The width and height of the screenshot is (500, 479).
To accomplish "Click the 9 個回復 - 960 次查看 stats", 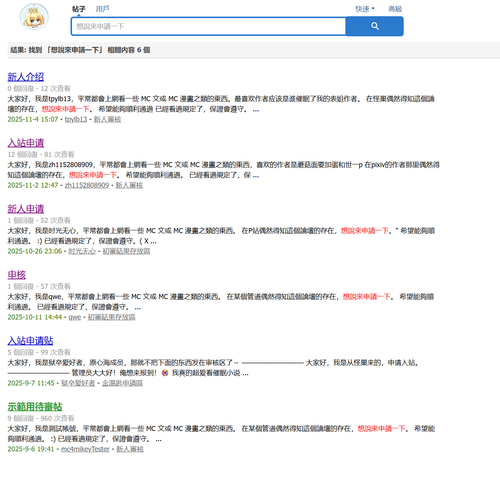I will tap(41, 419).
